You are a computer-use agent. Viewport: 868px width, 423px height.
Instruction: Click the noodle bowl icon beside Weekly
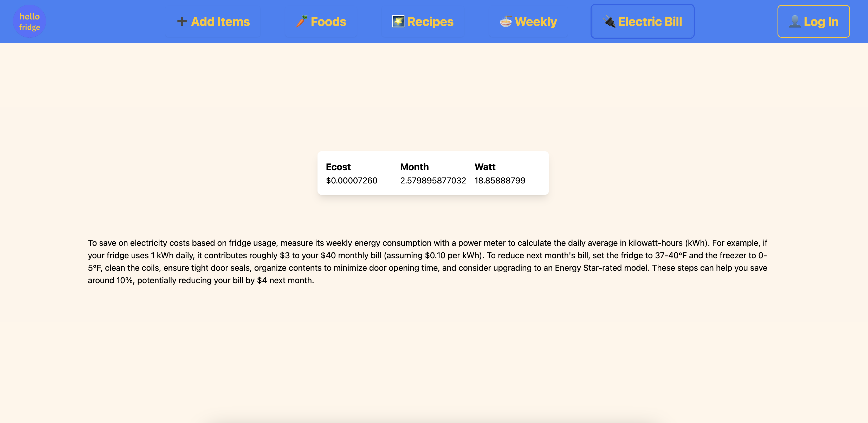[506, 22]
